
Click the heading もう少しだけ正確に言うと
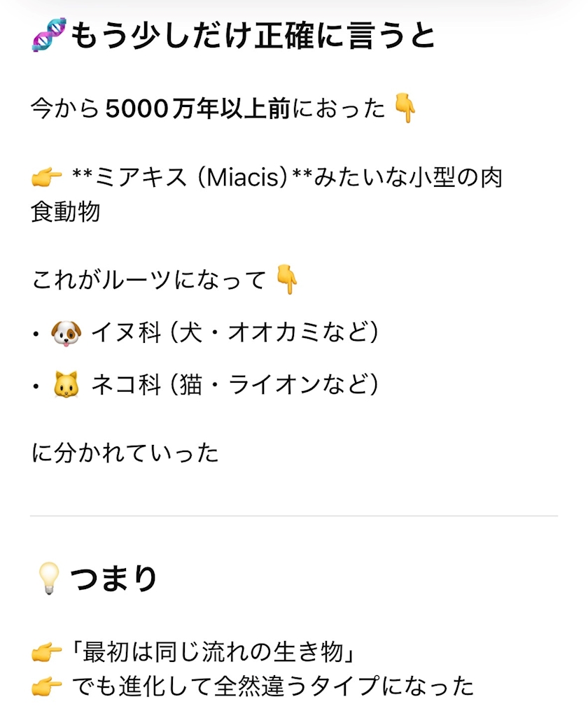[253, 36]
